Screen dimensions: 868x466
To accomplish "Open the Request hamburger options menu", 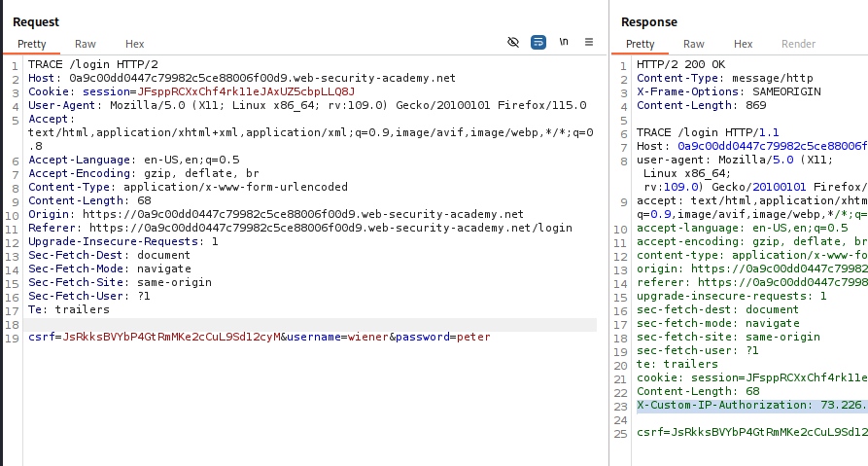I will (x=589, y=43).
